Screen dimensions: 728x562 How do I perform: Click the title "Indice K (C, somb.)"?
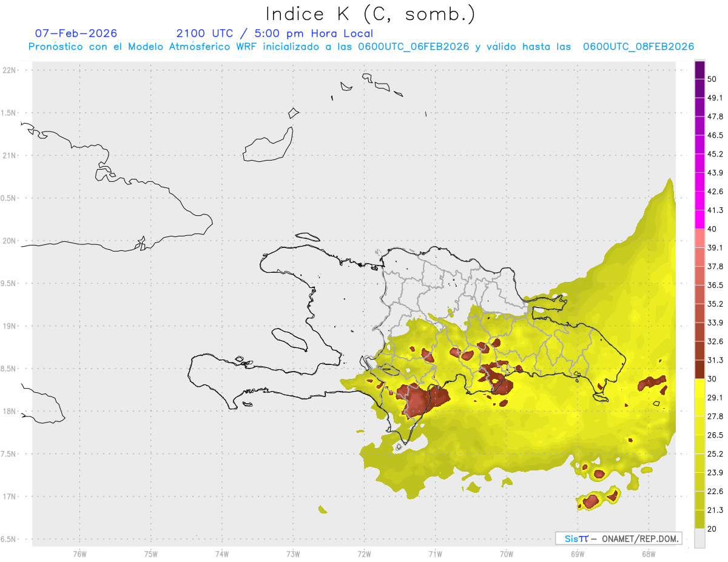tap(371, 14)
